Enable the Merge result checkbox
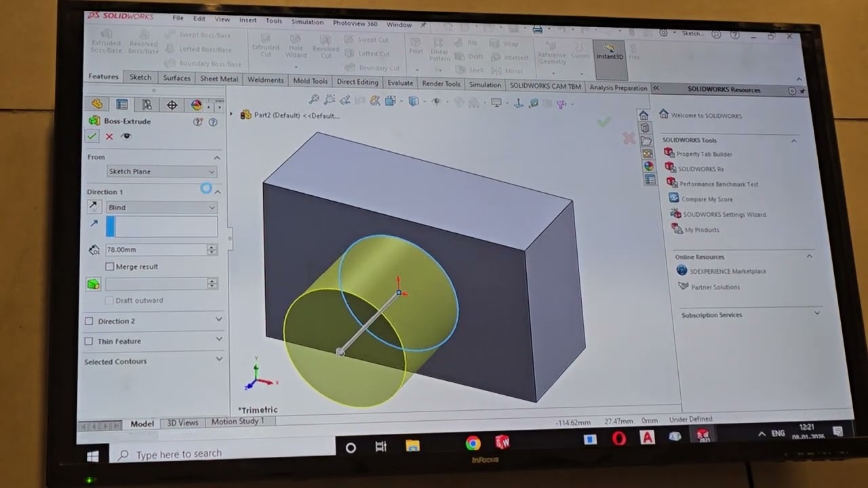Screen dimensions: 868x488 pos(110,266)
